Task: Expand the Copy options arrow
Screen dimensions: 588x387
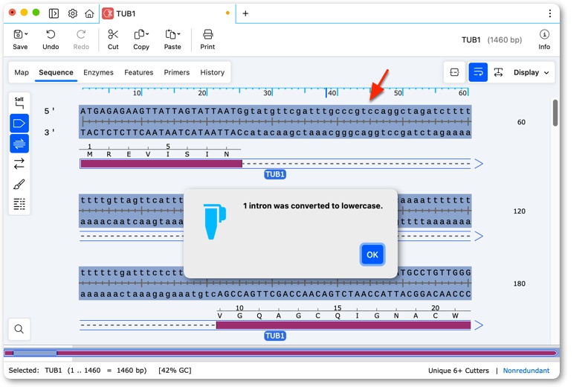Action: point(147,34)
